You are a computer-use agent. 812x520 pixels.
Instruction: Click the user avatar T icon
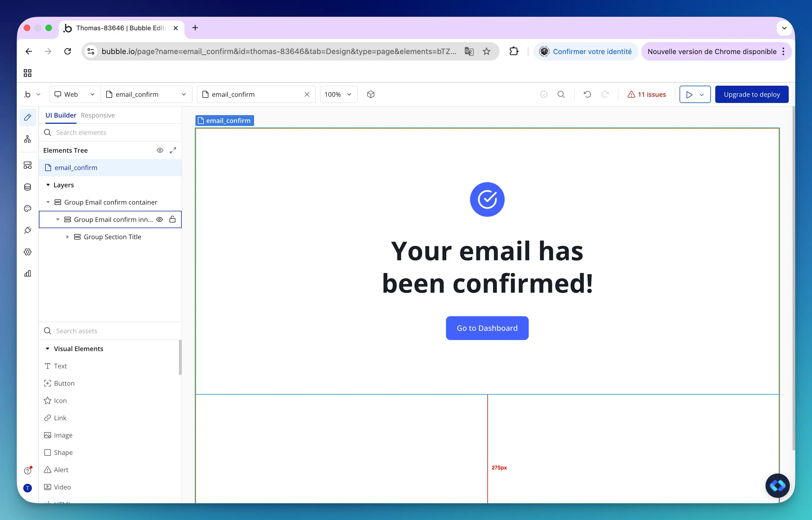(28, 488)
